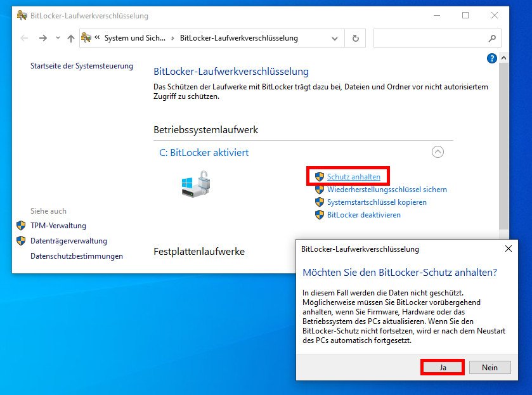This screenshot has width=532, height=395.
Task: Click 'Wiederherstellungsschlüssel sichern' link
Action: point(387,190)
